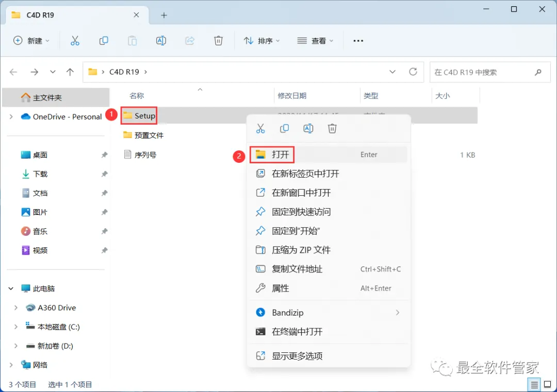Click the Paste icon in the toolbar
Viewport: 557px width, 392px height.
[x=132, y=41]
